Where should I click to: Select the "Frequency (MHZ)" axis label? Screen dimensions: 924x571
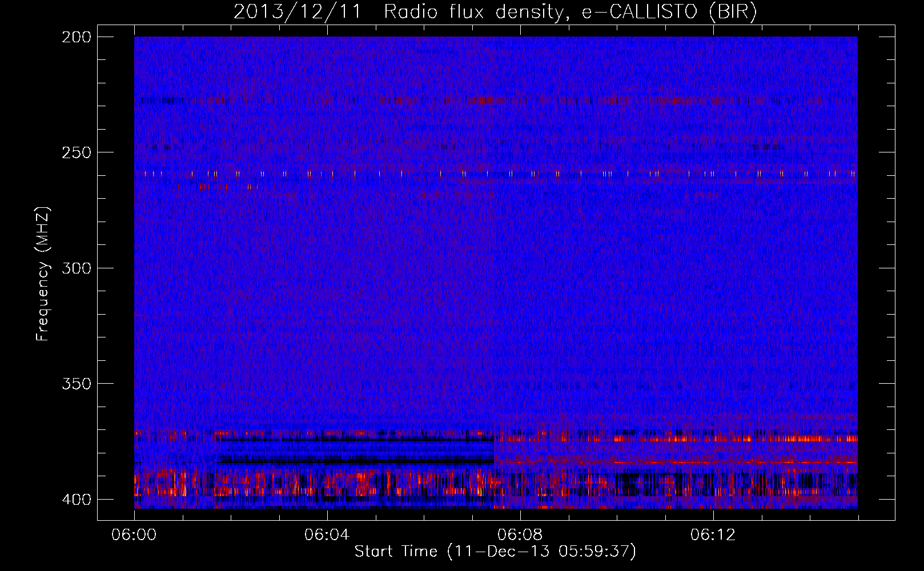[43, 274]
